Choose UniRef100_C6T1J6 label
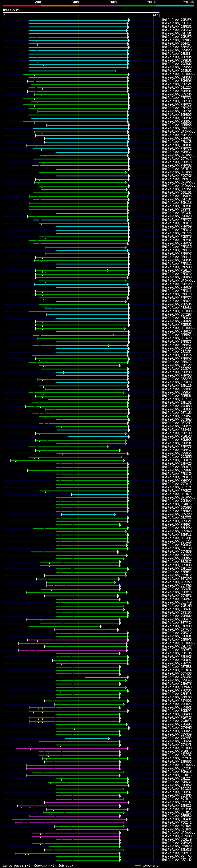This screenshot has width=197, height=868. (x=177, y=399)
